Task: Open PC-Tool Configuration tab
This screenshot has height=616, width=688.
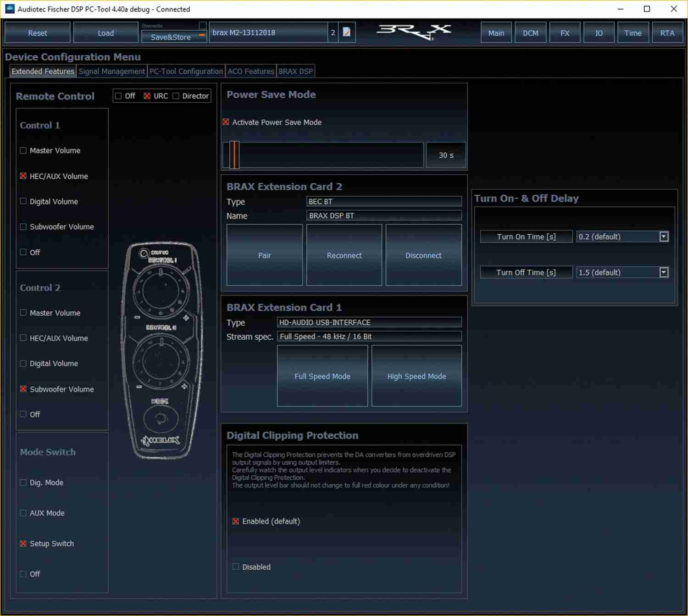Action: coord(186,71)
